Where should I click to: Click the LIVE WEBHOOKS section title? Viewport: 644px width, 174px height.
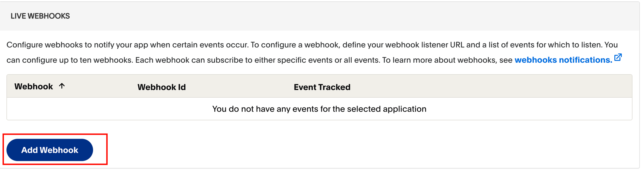click(x=40, y=16)
